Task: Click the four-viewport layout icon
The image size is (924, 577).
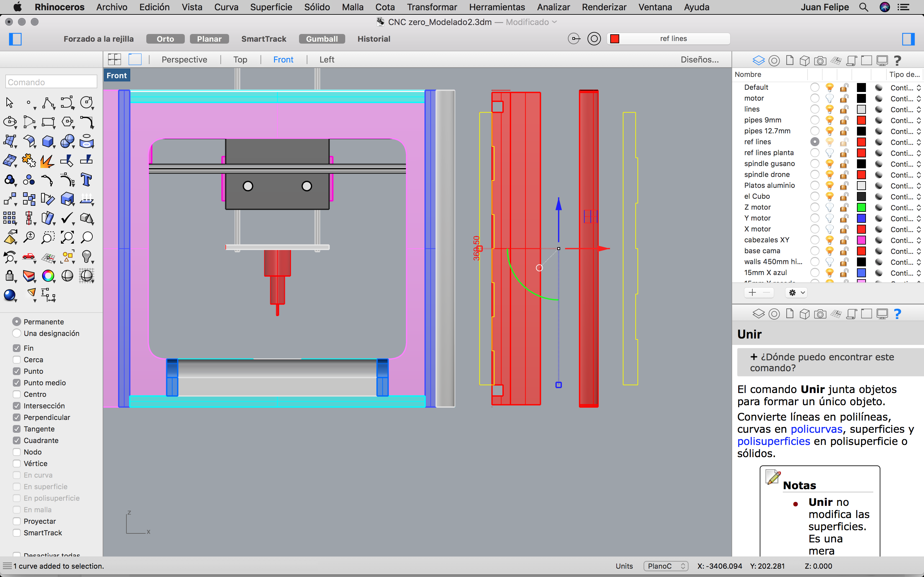Action: 114,60
